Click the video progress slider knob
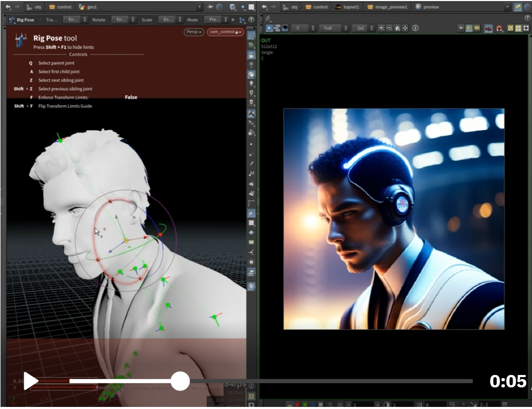The height and width of the screenshot is (409, 532). click(180, 381)
